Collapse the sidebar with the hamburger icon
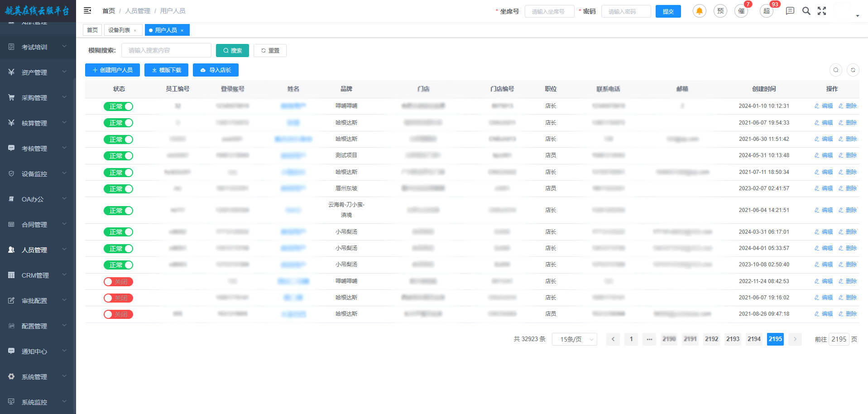The height and width of the screenshot is (414, 868). click(87, 10)
